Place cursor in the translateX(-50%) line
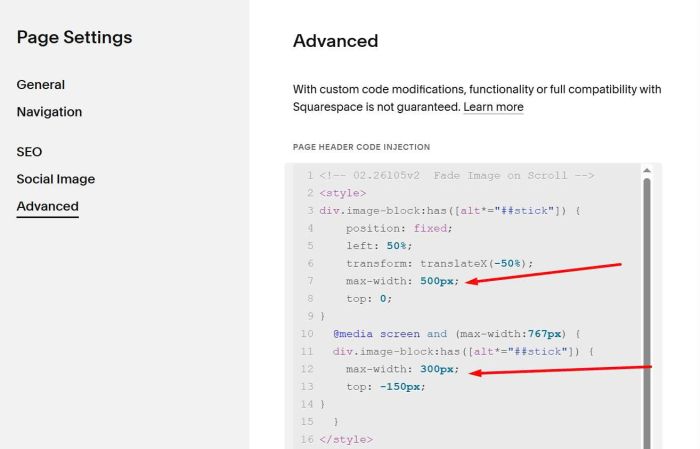700x449 pixels. [x=440, y=263]
